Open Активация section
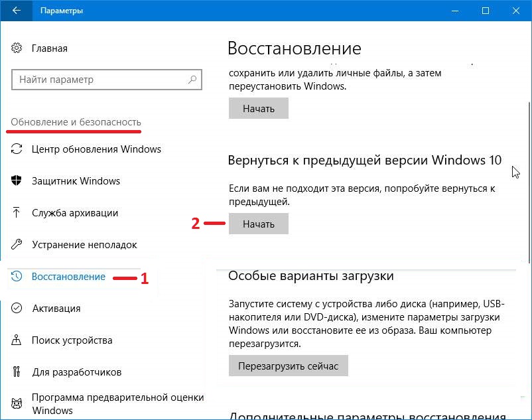The width and height of the screenshot is (532, 420). (x=56, y=309)
